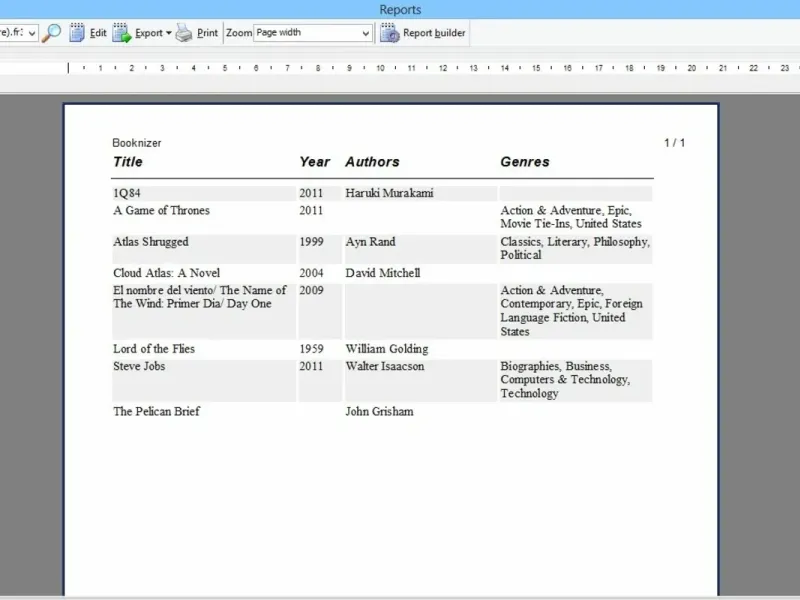This screenshot has width=800, height=600.
Task: Select the 1Q84 title cell
Action: (x=204, y=193)
